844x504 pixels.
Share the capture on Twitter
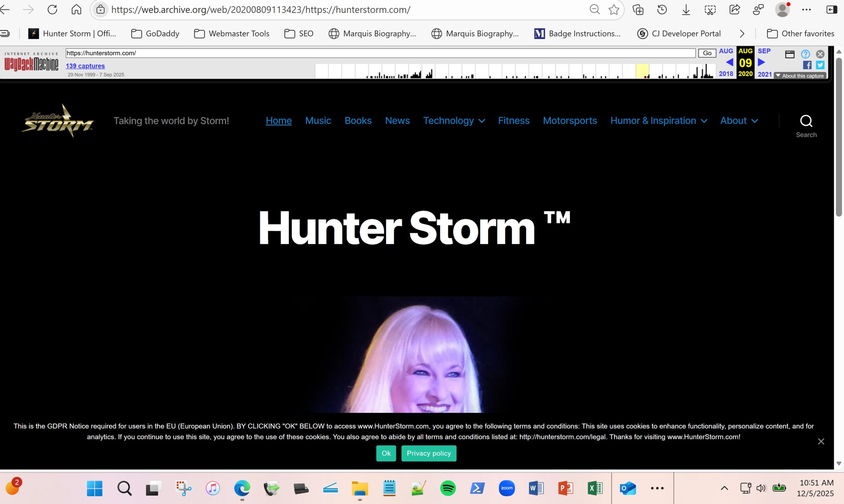point(820,65)
